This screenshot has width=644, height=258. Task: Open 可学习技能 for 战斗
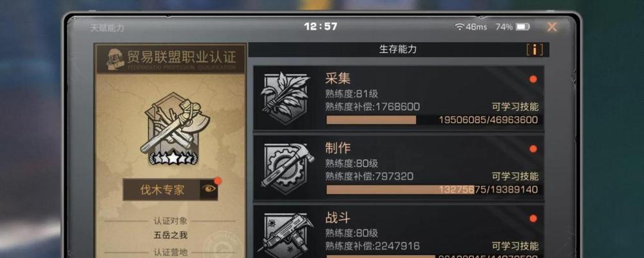[515, 246]
